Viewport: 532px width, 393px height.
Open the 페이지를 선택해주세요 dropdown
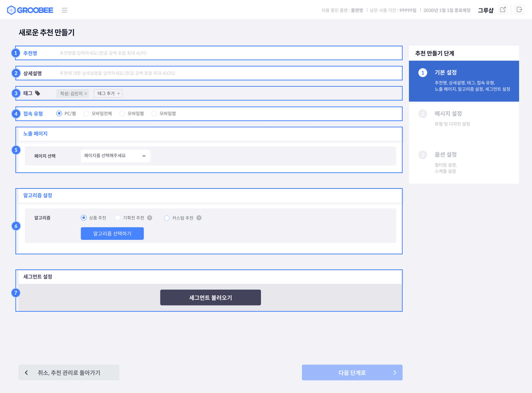115,156
